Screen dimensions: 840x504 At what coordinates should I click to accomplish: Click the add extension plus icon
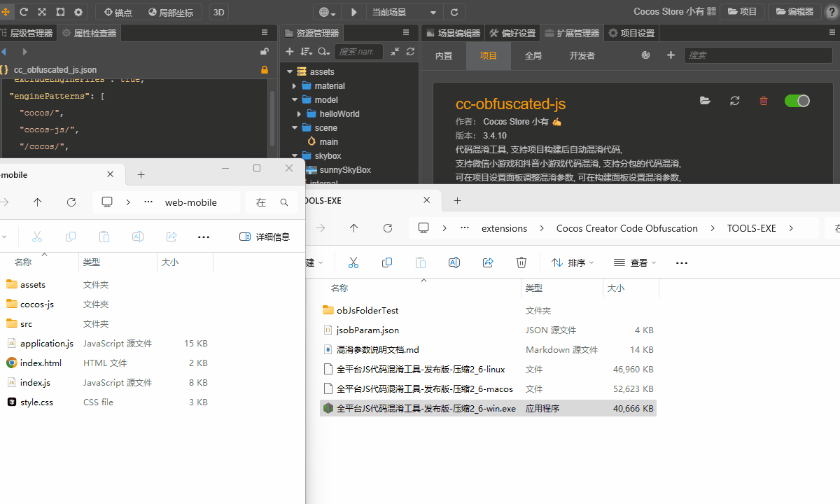[671, 55]
